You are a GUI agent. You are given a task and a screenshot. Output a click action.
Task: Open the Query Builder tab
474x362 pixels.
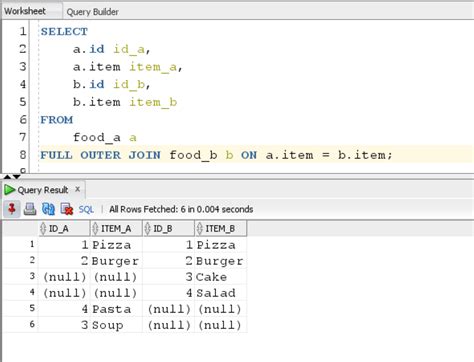pyautogui.click(x=92, y=12)
